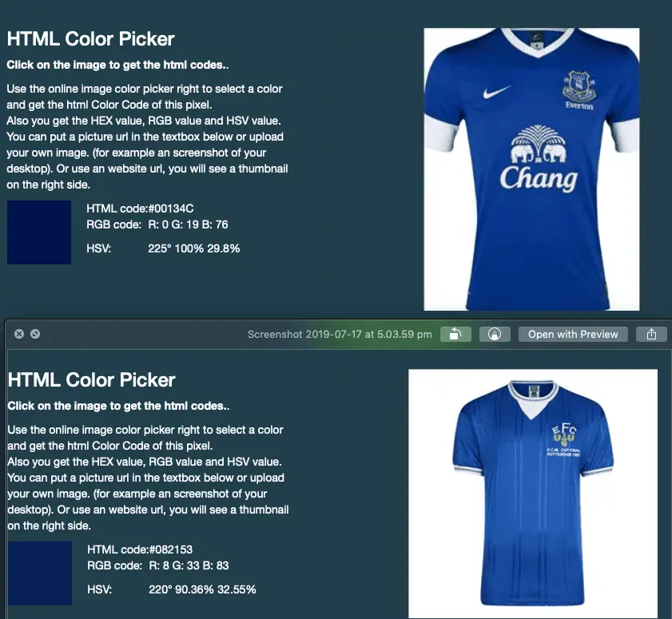Viewport: 672px width, 619px height.
Task: Click the Open with Preview button
Action: [573, 334]
